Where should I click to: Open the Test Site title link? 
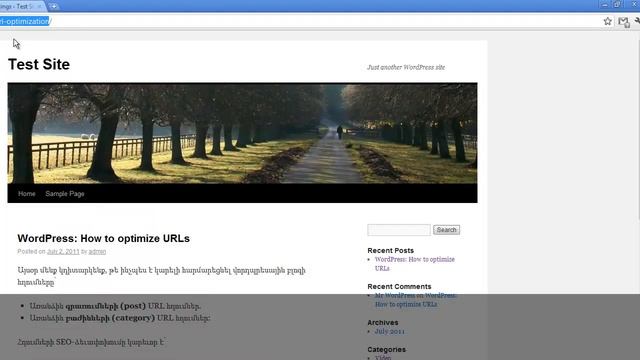39,64
